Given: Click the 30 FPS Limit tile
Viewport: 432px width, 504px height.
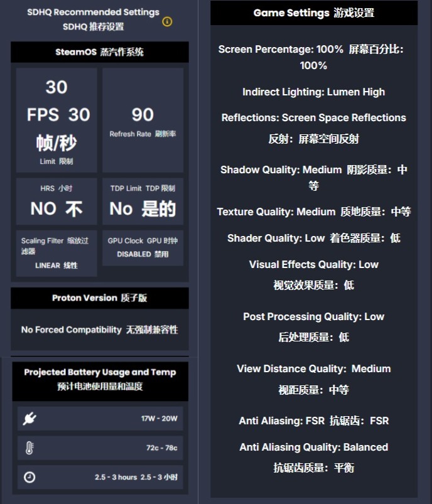Looking at the screenshot, I should 57,120.
